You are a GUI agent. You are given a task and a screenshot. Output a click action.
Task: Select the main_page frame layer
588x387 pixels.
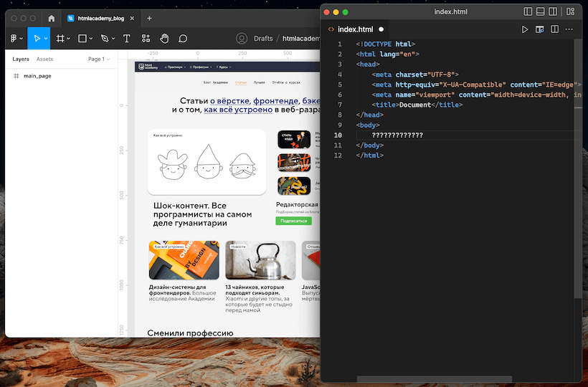coord(37,76)
